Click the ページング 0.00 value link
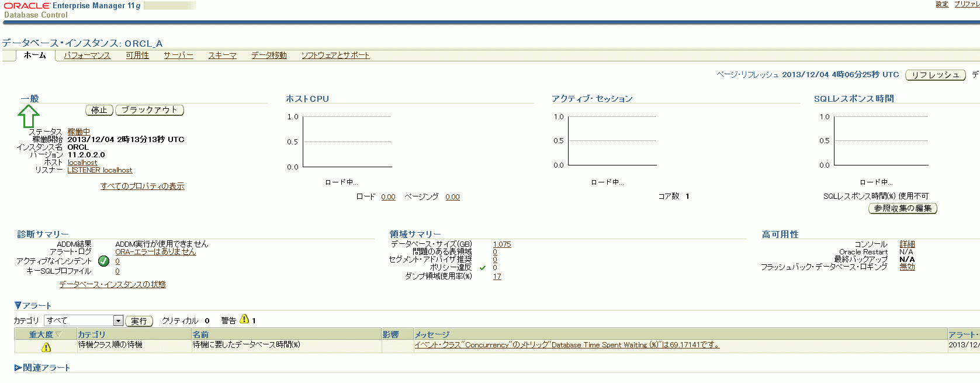Screen dimensions: 980x383 [x=452, y=197]
